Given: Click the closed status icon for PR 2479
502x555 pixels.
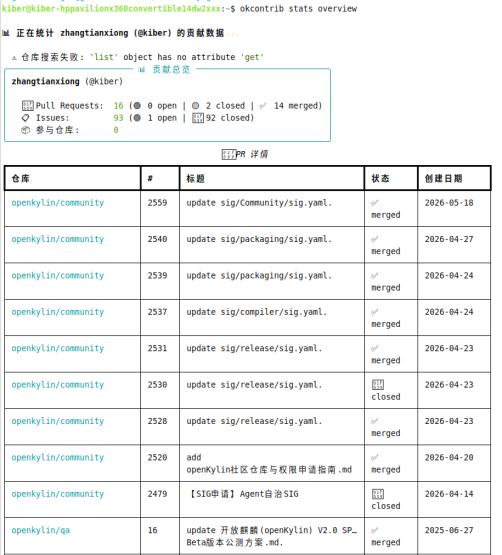Looking at the screenshot, I should (x=378, y=494).
